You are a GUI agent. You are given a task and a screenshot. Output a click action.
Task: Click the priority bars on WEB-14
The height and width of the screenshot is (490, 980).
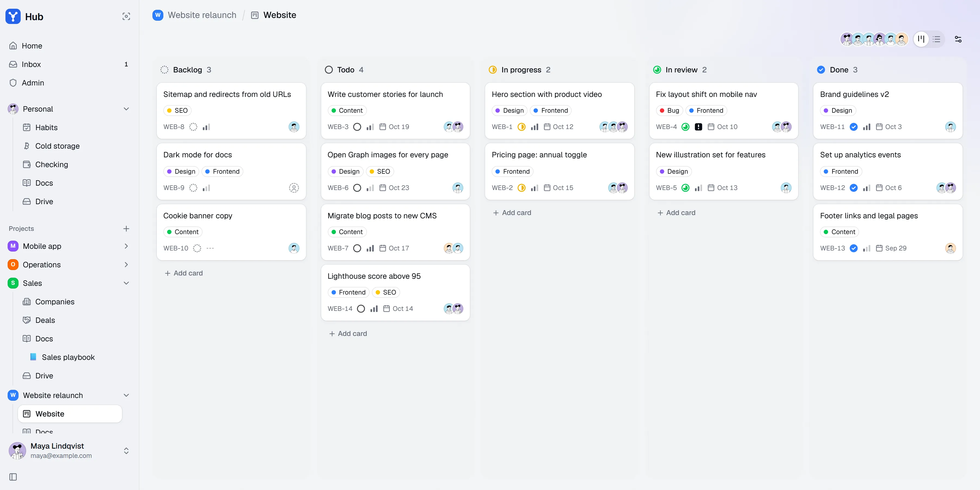pyautogui.click(x=374, y=309)
